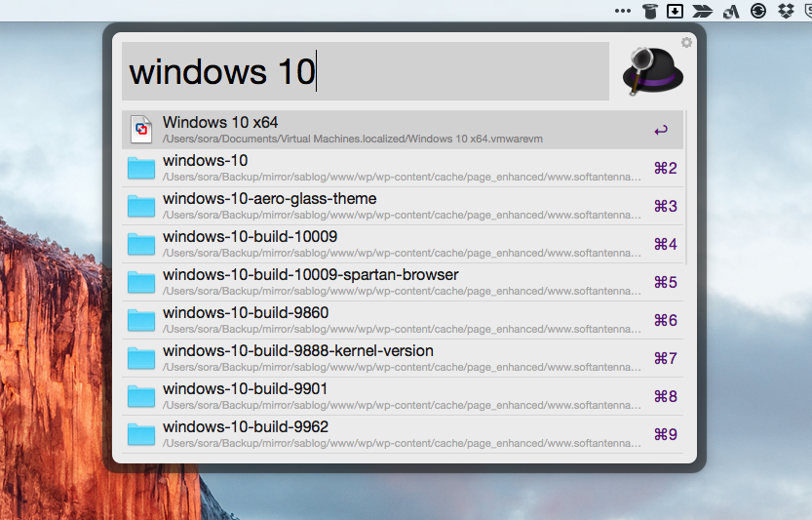Click the folder icon beside windows-10-build-10009
Image resolution: width=812 pixels, height=520 pixels.
click(x=141, y=244)
